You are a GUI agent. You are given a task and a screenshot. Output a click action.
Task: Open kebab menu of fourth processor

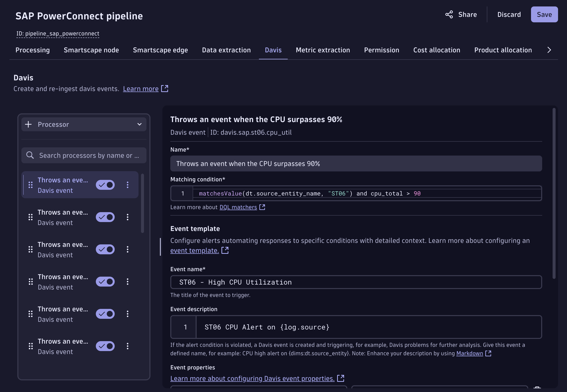pyautogui.click(x=128, y=282)
